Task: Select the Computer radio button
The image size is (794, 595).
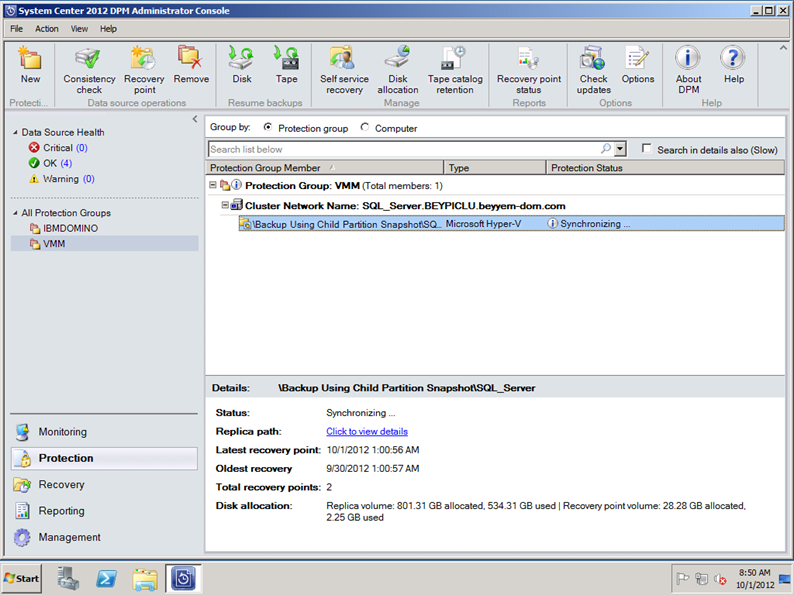Action: point(365,128)
